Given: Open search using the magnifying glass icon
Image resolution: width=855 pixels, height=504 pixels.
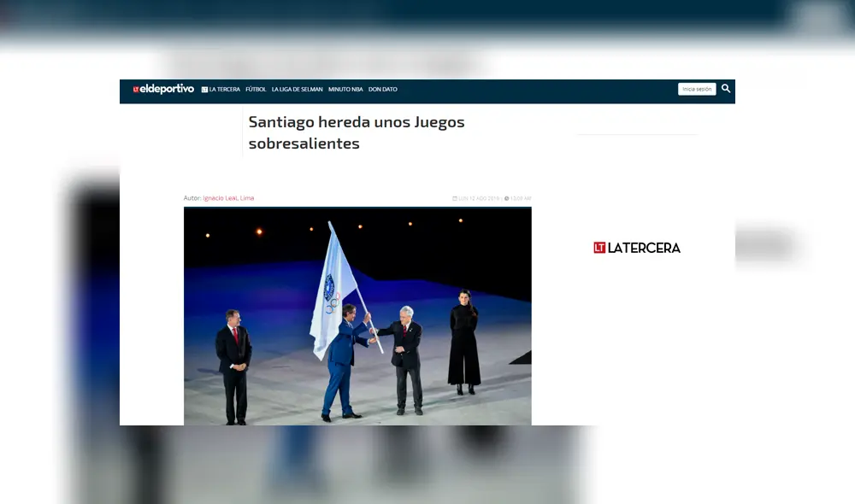Looking at the screenshot, I should (x=726, y=89).
